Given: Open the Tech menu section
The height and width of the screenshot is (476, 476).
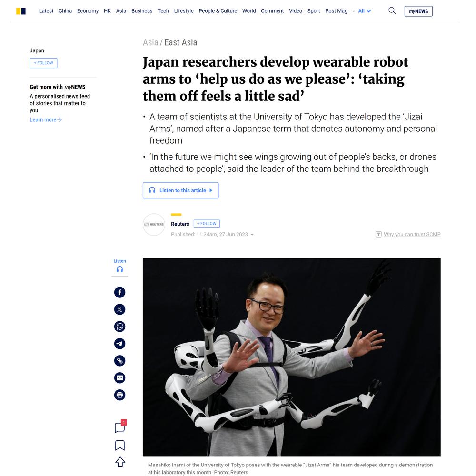Looking at the screenshot, I should pos(163,11).
